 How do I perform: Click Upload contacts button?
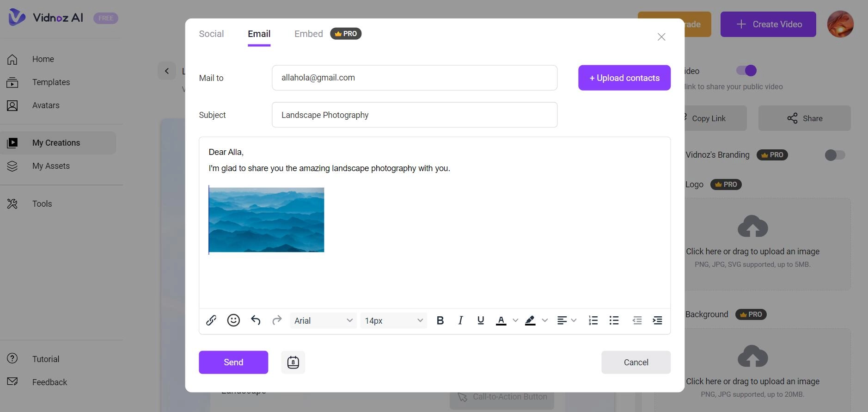pos(624,78)
